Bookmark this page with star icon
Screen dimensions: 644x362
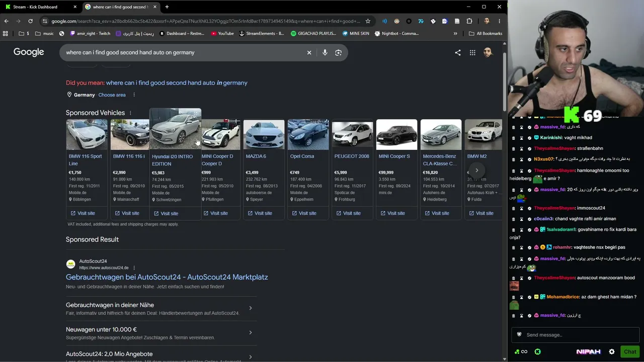(368, 21)
